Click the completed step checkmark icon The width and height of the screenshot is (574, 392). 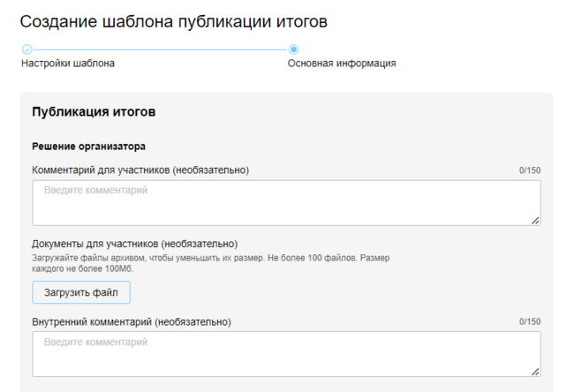click(x=26, y=49)
